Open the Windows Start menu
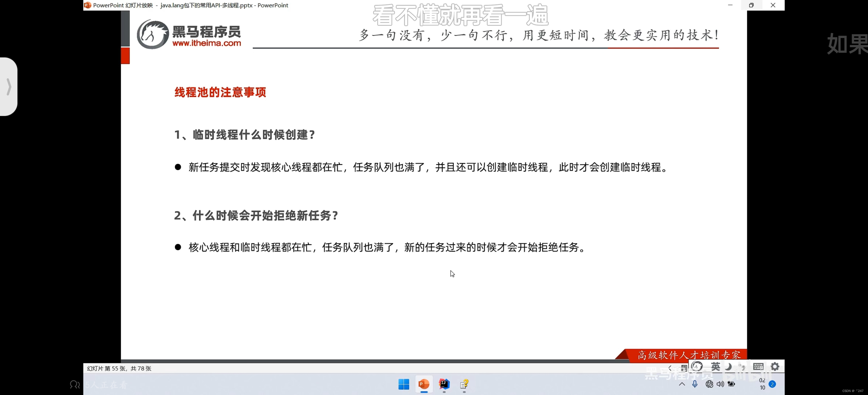The height and width of the screenshot is (395, 868). tap(404, 384)
